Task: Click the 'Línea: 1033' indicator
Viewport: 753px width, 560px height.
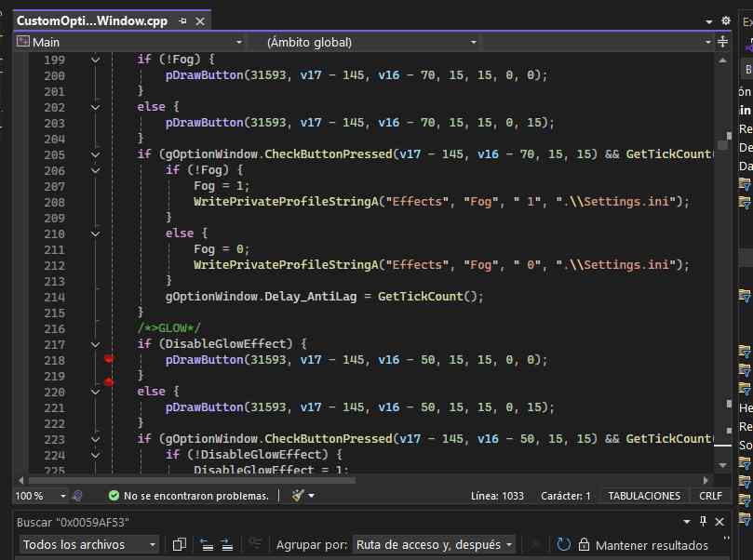Action: (x=497, y=496)
